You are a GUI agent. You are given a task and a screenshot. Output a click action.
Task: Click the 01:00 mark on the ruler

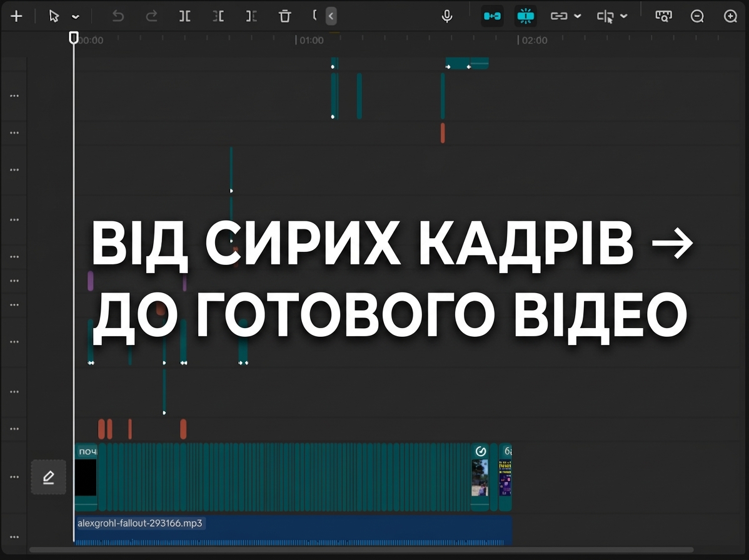pyautogui.click(x=311, y=40)
